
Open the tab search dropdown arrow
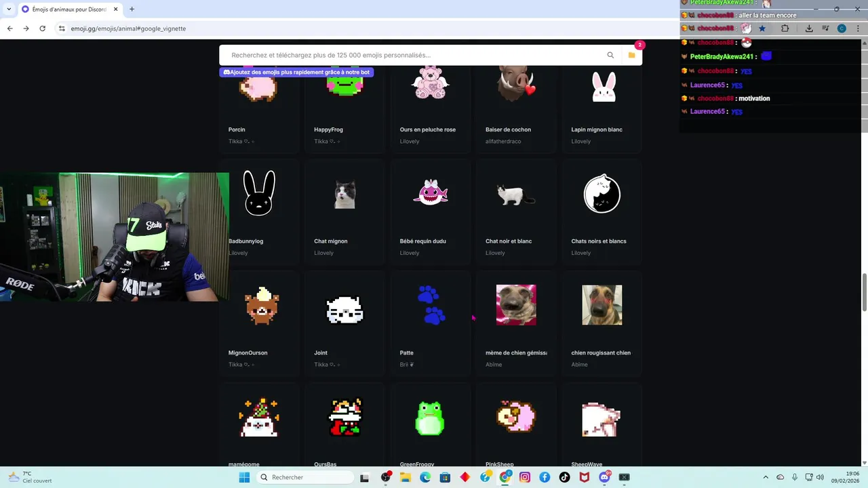tap(9, 9)
